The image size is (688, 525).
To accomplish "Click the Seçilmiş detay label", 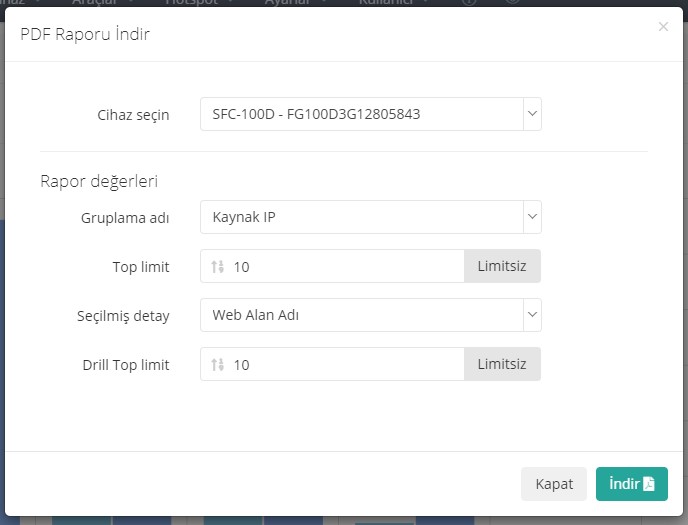I will click(123, 316).
